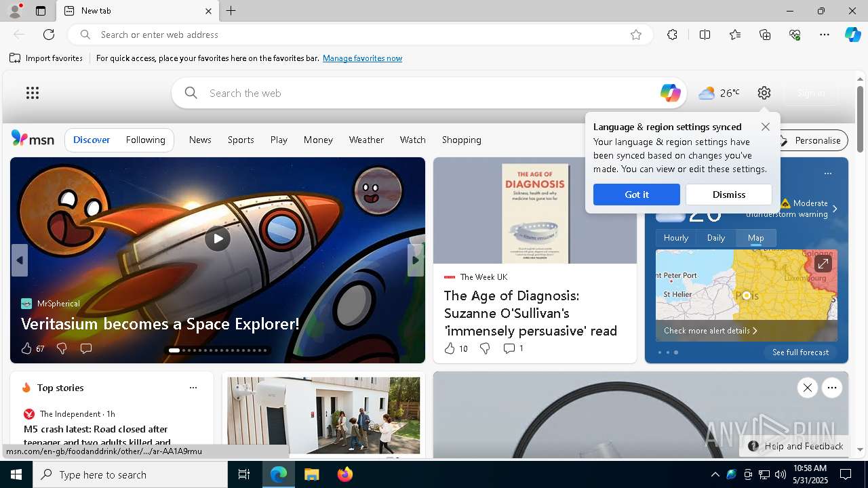Expand thunderstorm warning chevron
Screen dimensions: 868x488
tap(835, 209)
